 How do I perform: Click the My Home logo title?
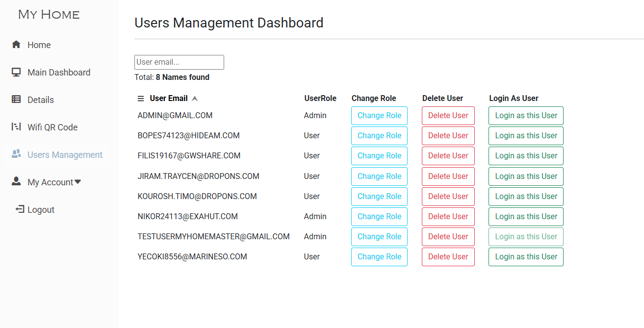click(49, 15)
